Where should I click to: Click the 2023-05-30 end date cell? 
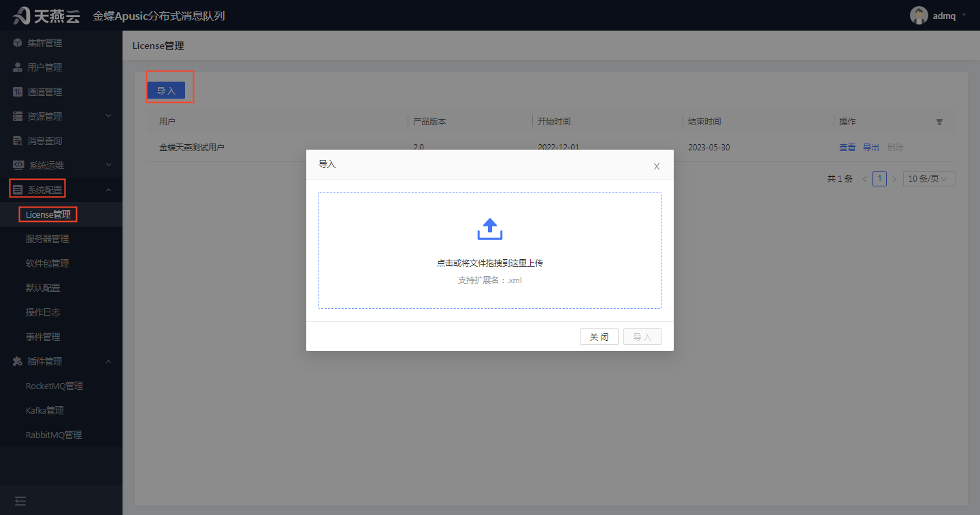click(709, 148)
